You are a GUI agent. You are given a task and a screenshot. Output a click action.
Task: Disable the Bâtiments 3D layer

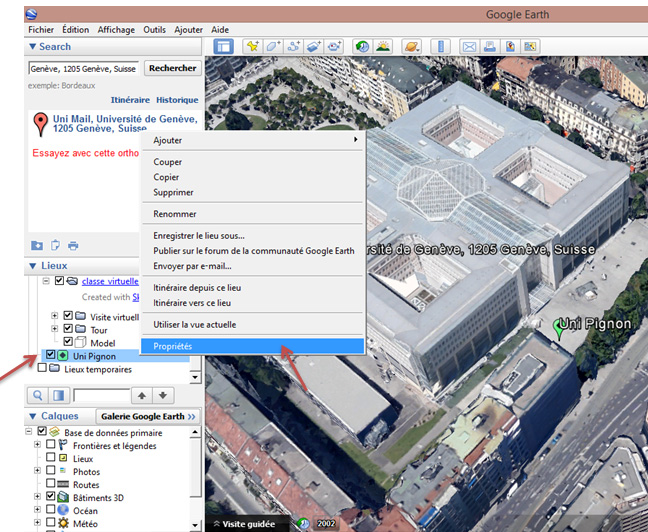[51, 496]
